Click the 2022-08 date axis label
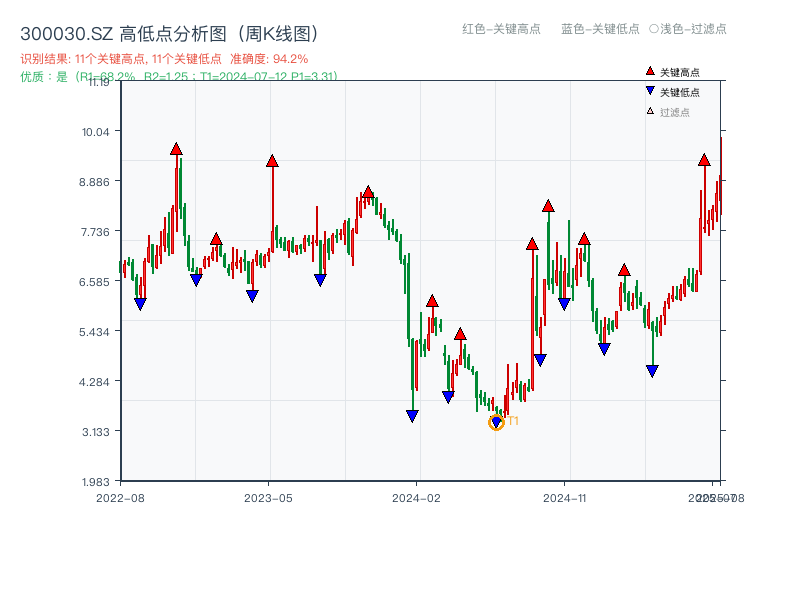The image size is (800, 600). point(120,498)
